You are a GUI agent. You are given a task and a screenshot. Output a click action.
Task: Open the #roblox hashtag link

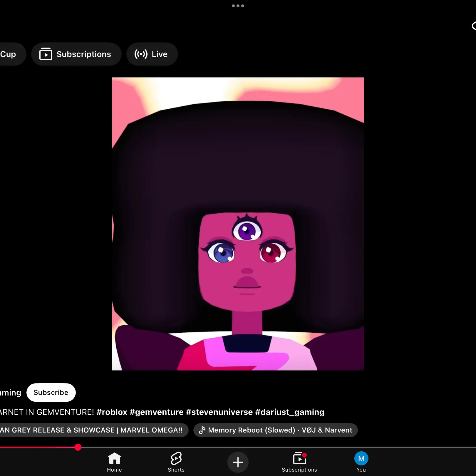(x=112, y=412)
